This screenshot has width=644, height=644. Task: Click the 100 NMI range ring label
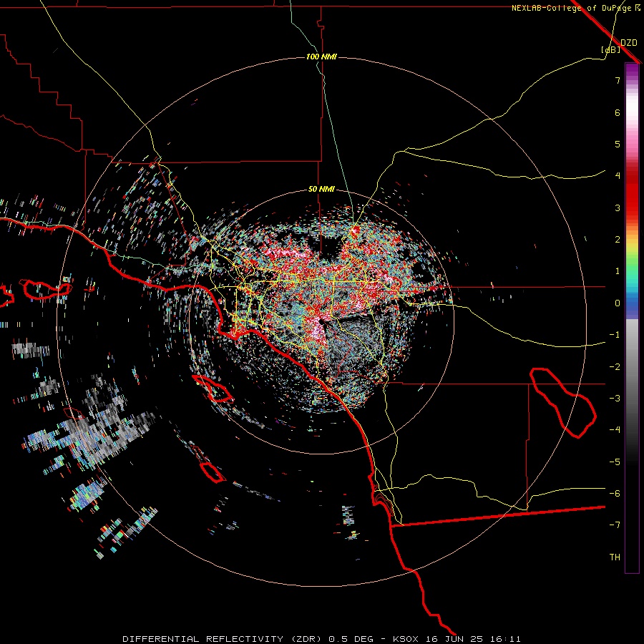point(321,57)
